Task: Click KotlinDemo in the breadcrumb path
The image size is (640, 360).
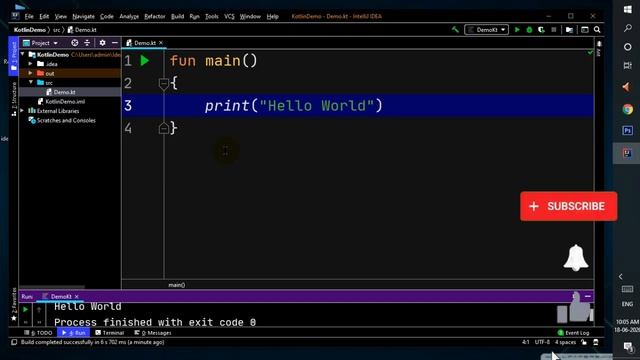Action: [x=30, y=30]
